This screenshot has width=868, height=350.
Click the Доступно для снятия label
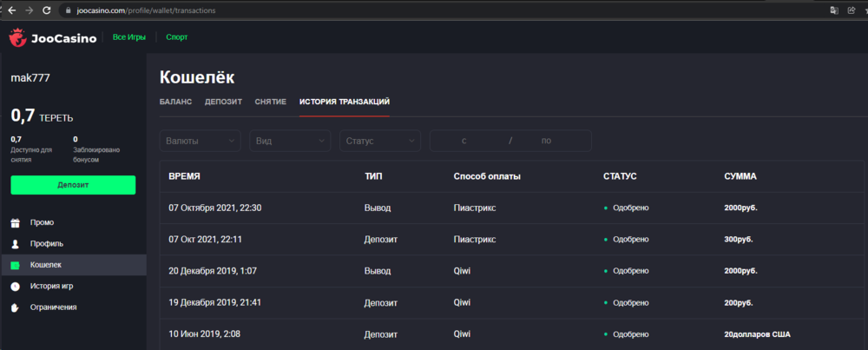tap(31, 155)
